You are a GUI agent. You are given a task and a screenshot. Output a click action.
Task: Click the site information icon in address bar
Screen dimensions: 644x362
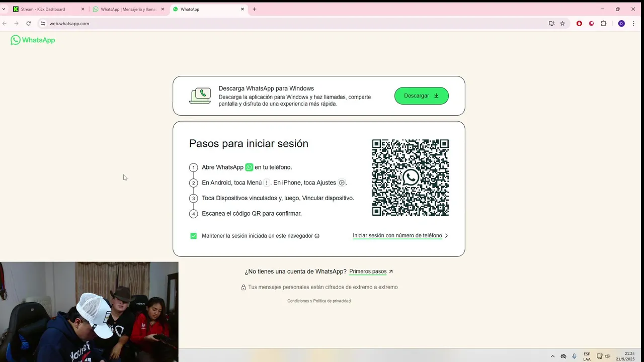click(x=43, y=24)
